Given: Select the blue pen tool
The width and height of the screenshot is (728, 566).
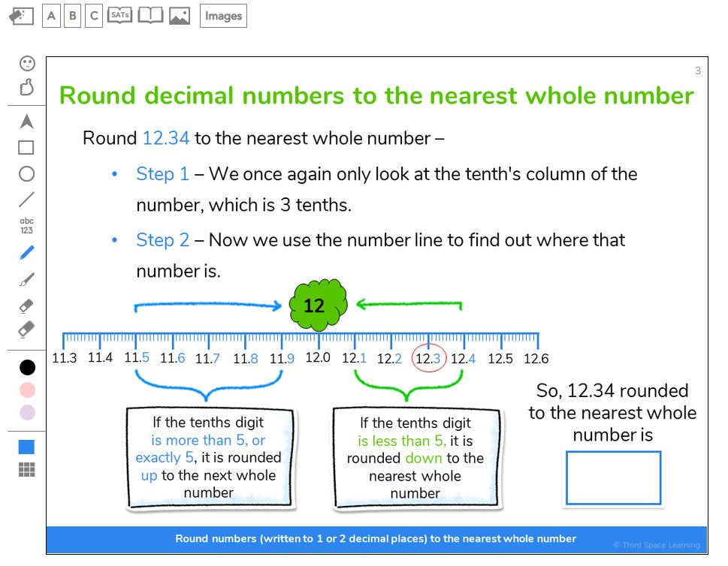Looking at the screenshot, I should [x=27, y=253].
